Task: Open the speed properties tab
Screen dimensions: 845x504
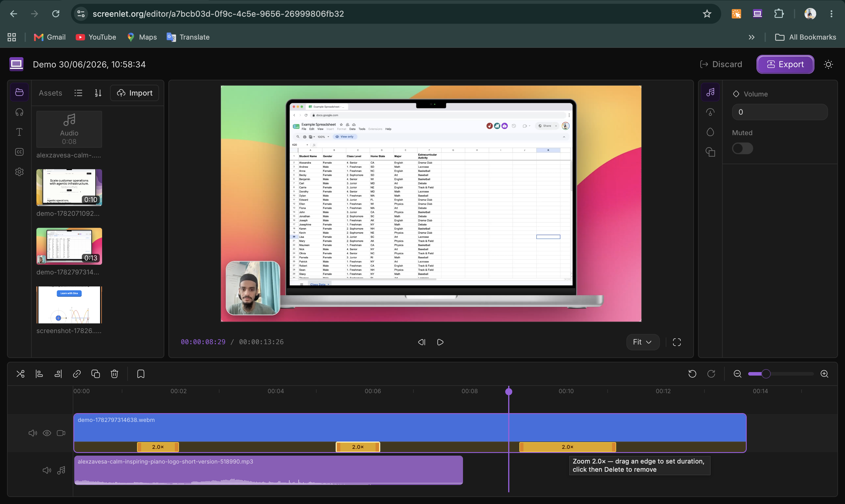Action: point(710,112)
